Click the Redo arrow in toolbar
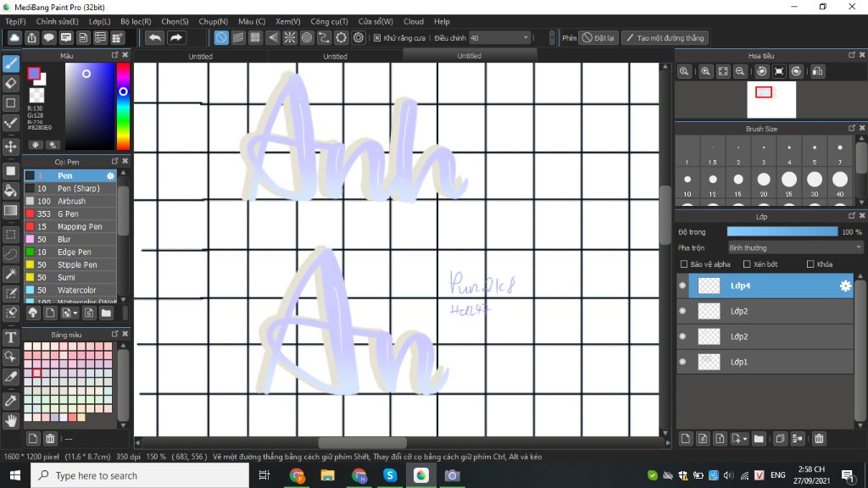Viewport: 868px width, 488px height. point(176,37)
